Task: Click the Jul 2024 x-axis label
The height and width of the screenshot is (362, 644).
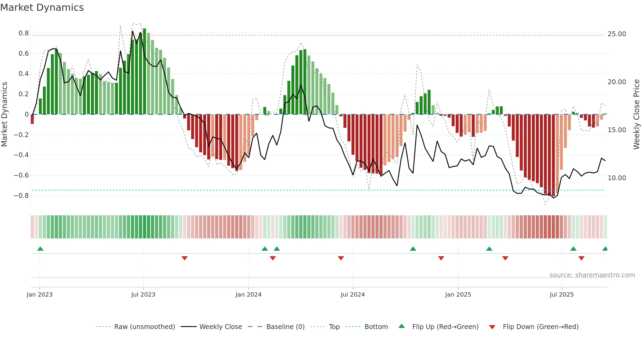Action: point(353,294)
